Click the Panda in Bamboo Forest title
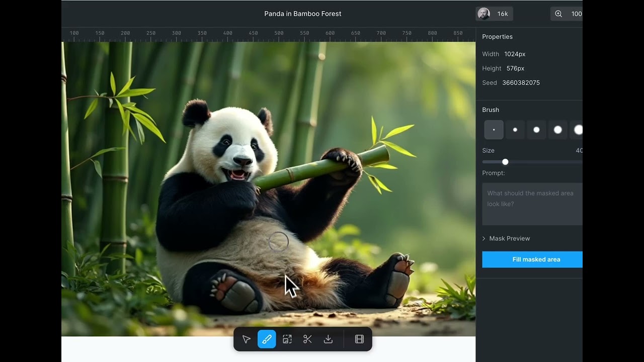Screen dimensions: 644x362 coord(302,14)
